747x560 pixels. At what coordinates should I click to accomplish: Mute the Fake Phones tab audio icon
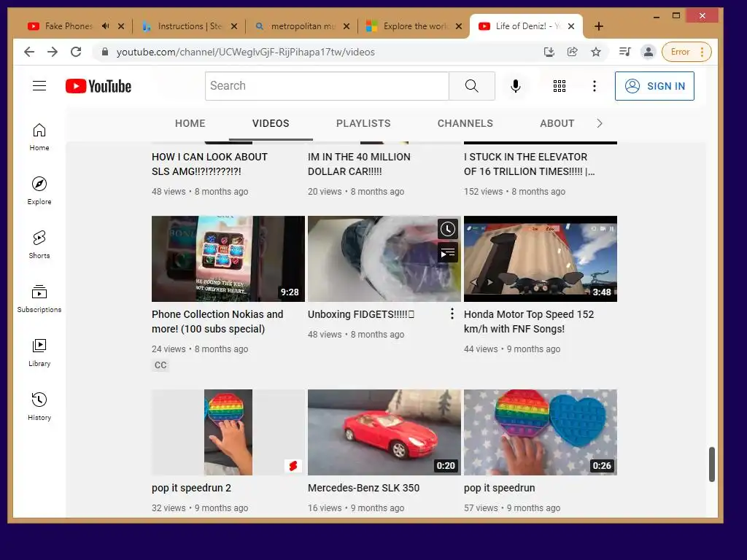pos(105,26)
